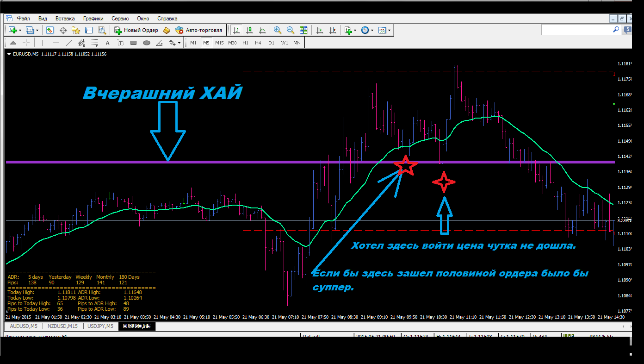Image resolution: width=644 pixels, height=364 pixels.
Task: Tile chart windows icon
Action: pyautogui.click(x=303, y=30)
